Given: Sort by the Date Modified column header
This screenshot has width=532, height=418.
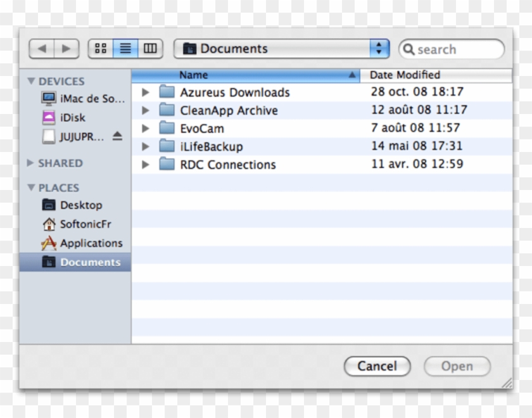Looking at the screenshot, I should coord(436,75).
